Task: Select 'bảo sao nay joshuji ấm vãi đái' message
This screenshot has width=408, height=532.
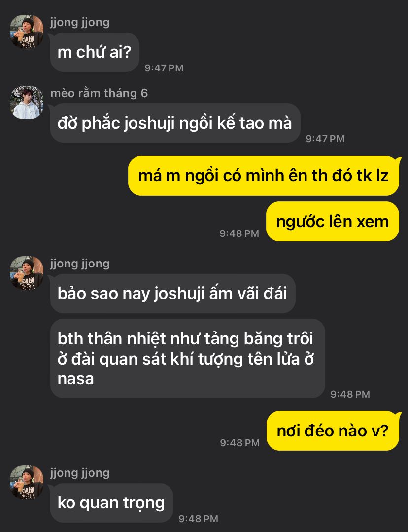Action: 173,294
